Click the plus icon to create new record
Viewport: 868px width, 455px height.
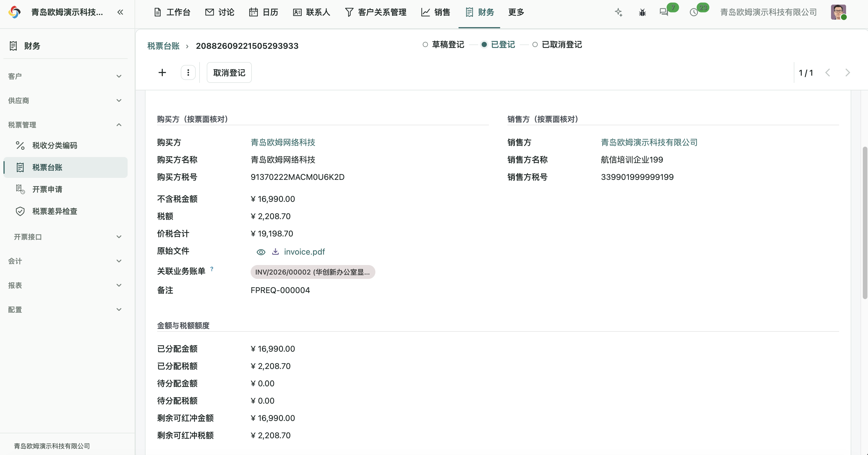162,72
